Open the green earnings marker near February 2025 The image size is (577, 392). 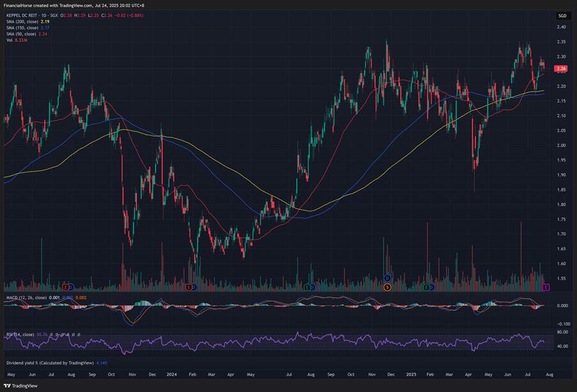427,287
